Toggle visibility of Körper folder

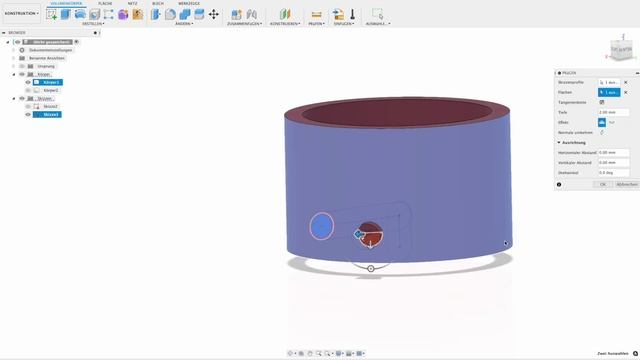pos(22,74)
